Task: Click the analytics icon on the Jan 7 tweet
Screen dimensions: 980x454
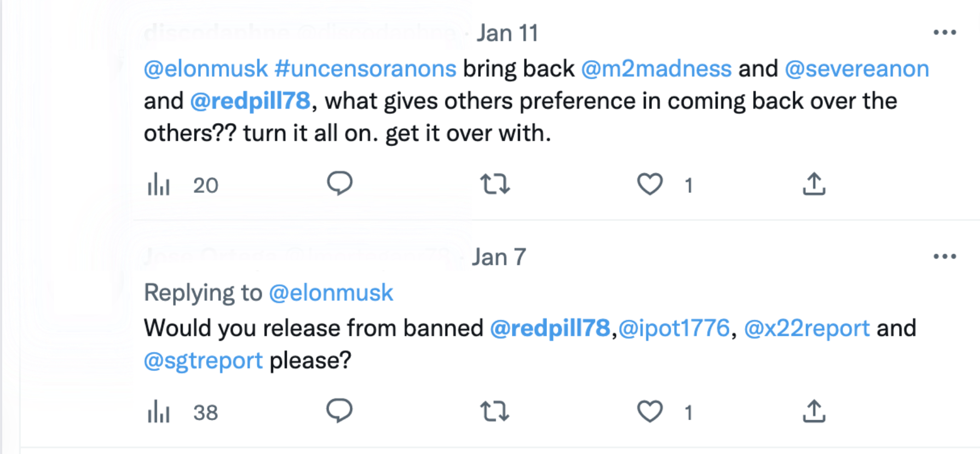Action: (x=160, y=412)
